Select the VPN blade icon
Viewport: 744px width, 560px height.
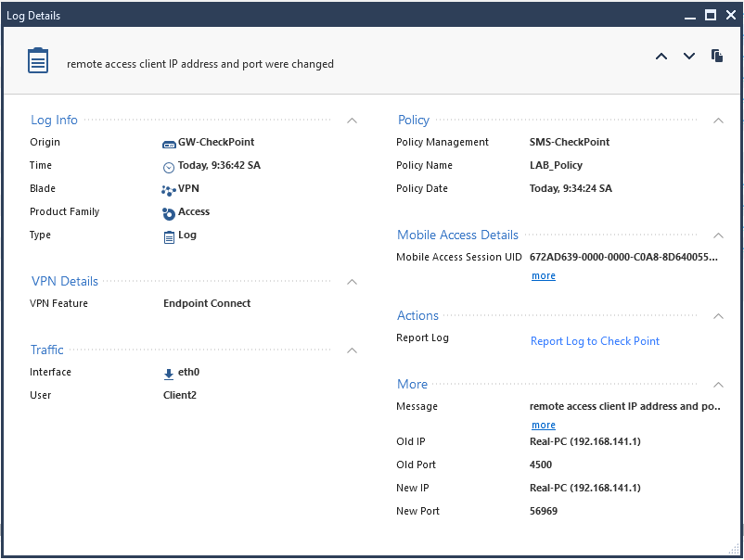[x=168, y=188]
